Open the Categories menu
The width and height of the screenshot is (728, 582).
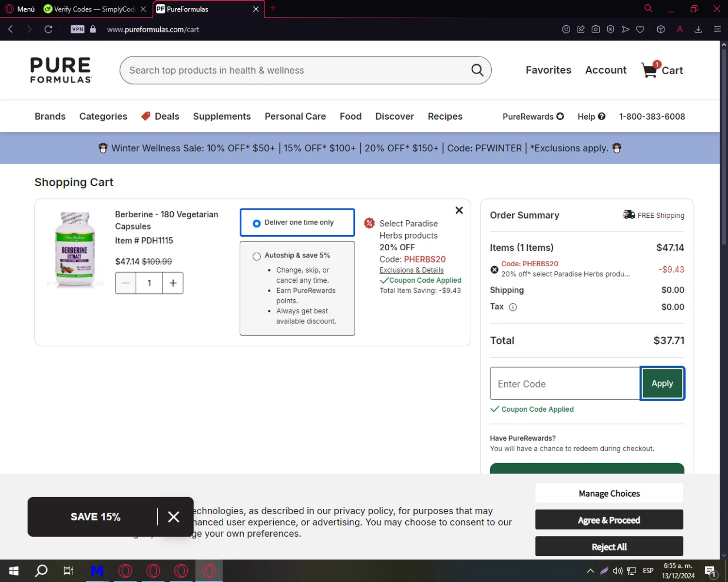click(x=103, y=116)
